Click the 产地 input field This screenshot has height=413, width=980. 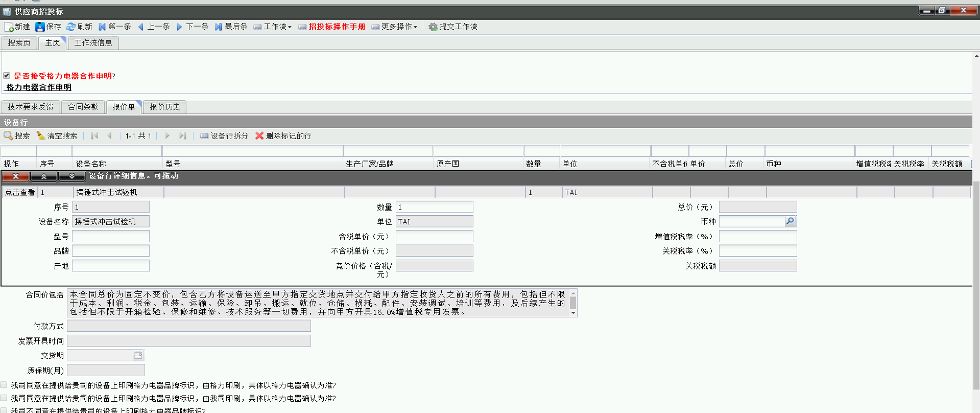pyautogui.click(x=111, y=265)
